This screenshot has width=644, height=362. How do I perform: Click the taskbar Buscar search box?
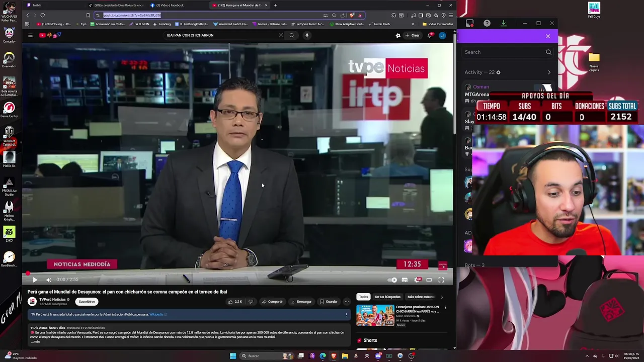pyautogui.click(x=267, y=356)
